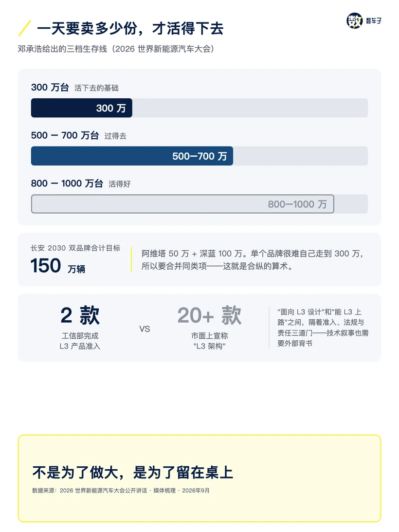The width and height of the screenshot is (399, 532).
Task: Select the blue 500–700 万 bar
Action: point(132,156)
